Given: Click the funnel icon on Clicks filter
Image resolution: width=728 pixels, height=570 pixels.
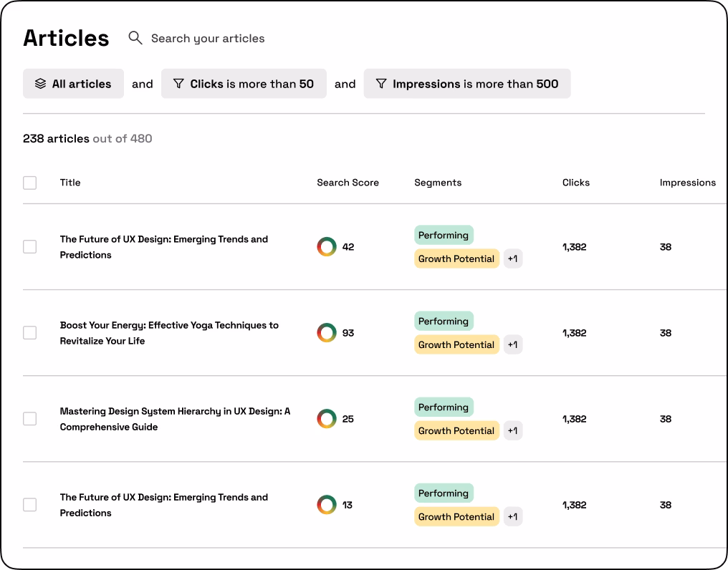Looking at the screenshot, I should 178,84.
